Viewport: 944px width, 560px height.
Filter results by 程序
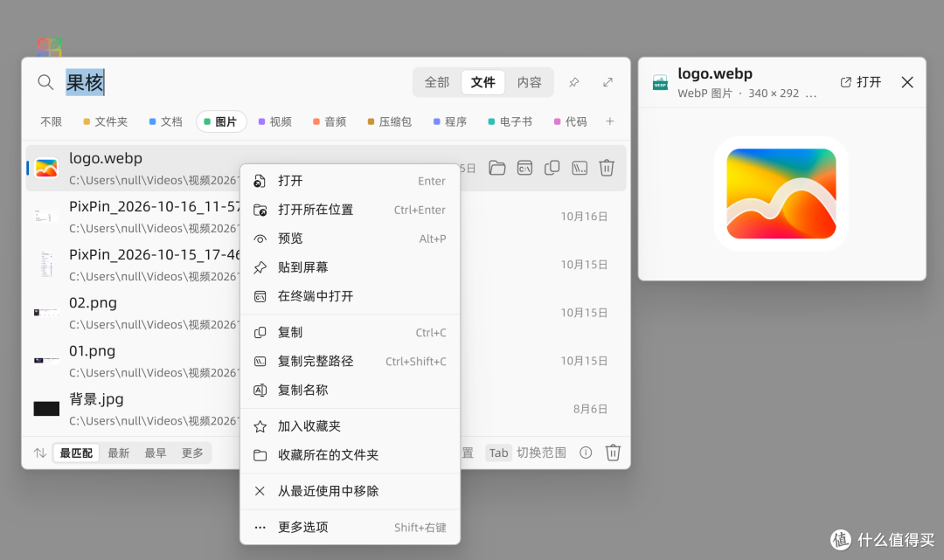[450, 121]
